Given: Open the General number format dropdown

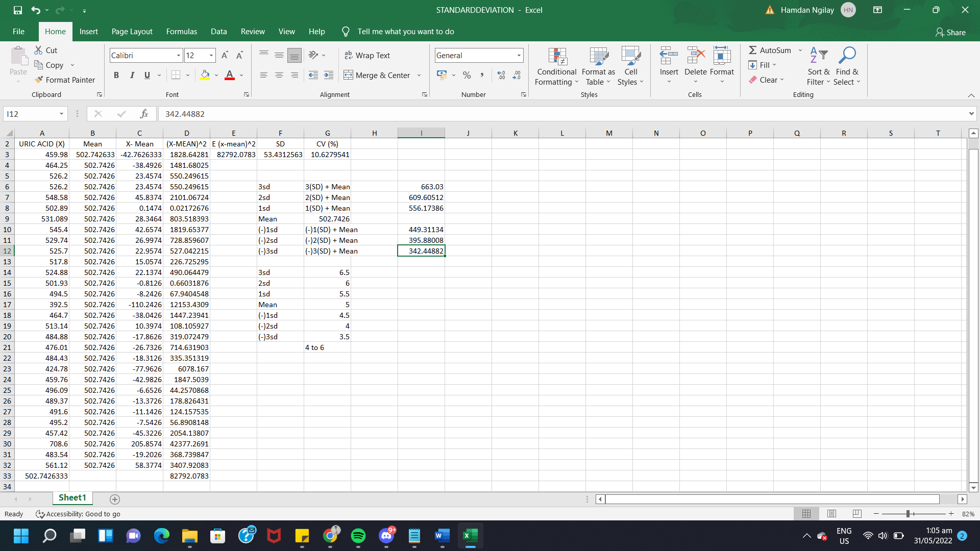Looking at the screenshot, I should [x=519, y=55].
